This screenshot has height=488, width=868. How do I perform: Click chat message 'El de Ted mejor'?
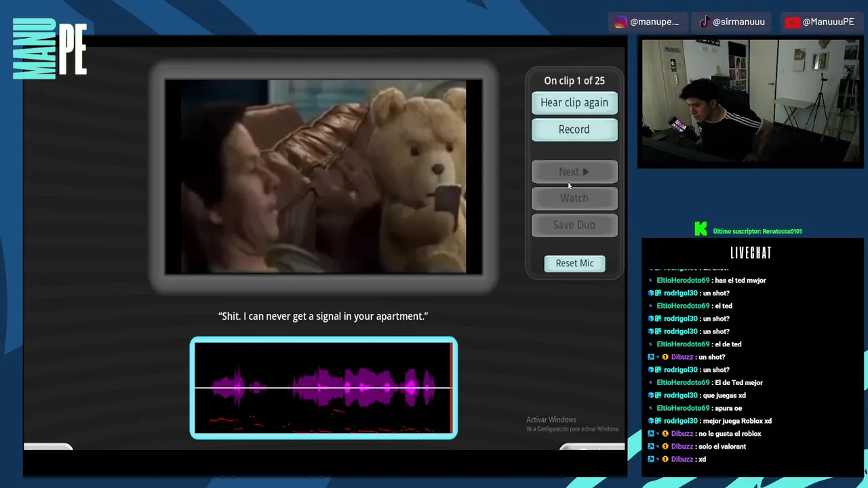tap(738, 383)
